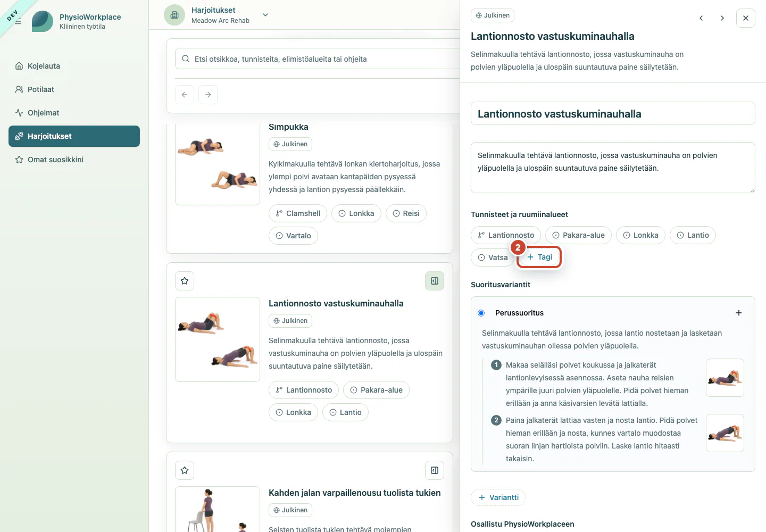Image resolution: width=766 pixels, height=532 pixels.
Task: Click Pakara-alue tag in detail panel
Action: click(x=578, y=235)
